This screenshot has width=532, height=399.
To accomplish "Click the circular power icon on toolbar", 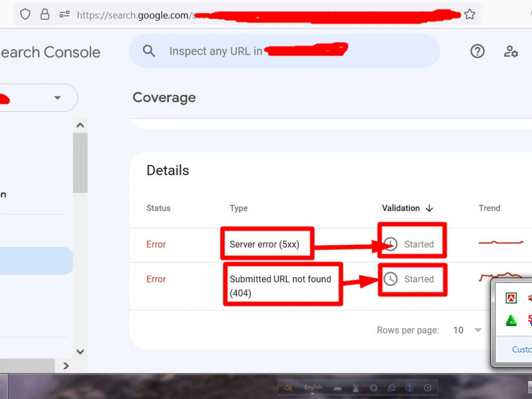I will (428, 387).
